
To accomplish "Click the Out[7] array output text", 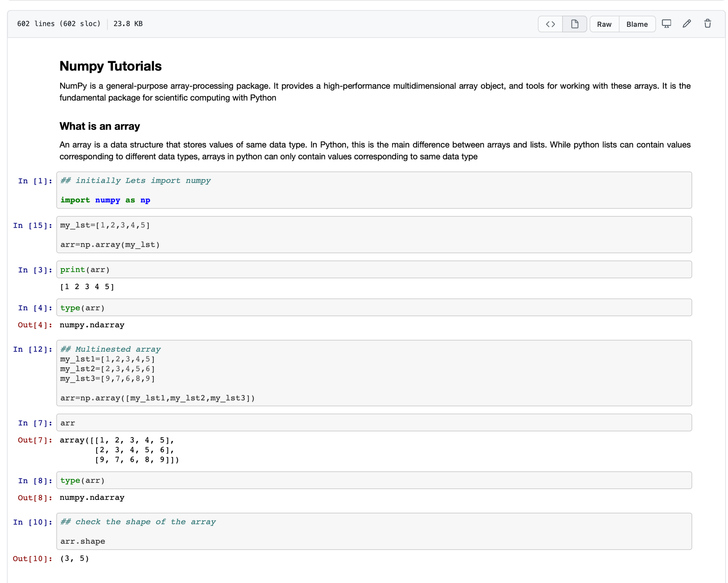I will [x=119, y=450].
